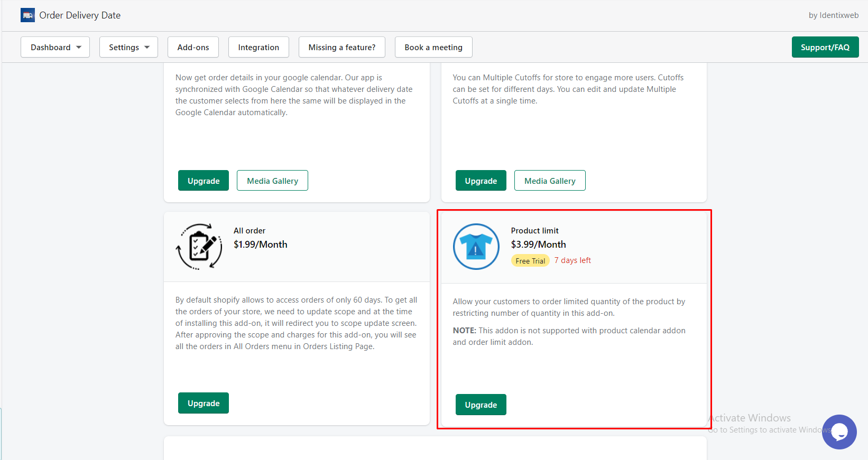Upgrade the Product limit add-on
The height and width of the screenshot is (460, 868).
481,405
